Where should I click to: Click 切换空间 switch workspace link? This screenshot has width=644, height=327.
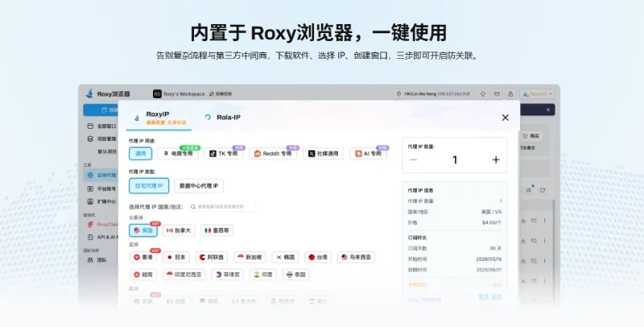221,93
